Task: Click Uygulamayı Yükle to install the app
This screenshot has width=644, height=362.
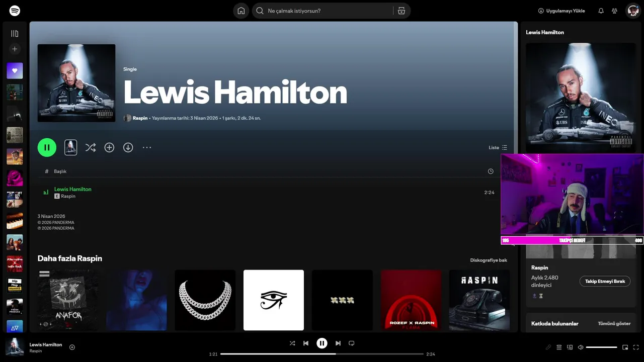Action: click(561, 11)
